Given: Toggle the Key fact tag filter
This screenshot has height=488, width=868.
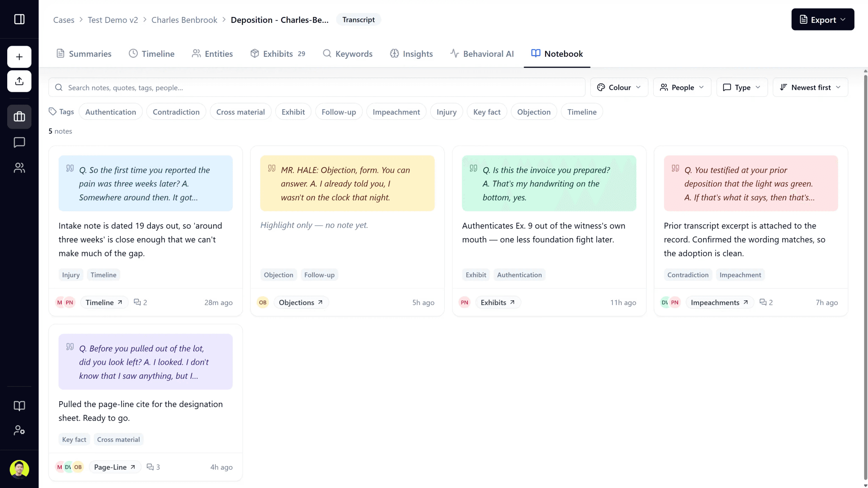Looking at the screenshot, I should coord(487,112).
